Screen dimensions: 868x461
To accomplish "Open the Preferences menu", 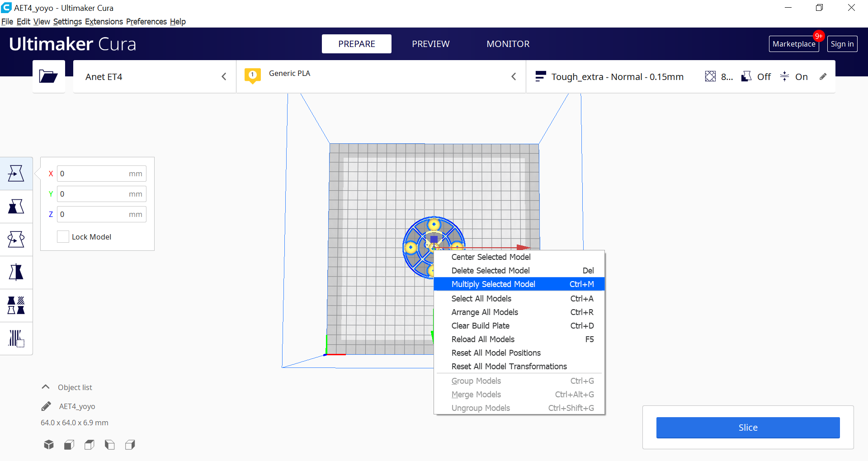I will point(146,22).
